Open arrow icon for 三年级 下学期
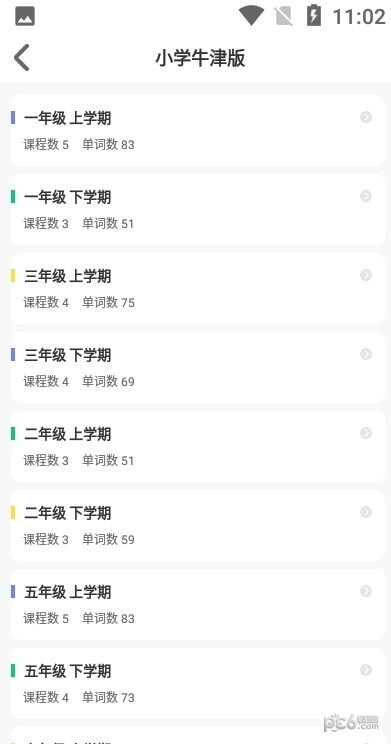The image size is (391, 744). tap(366, 354)
